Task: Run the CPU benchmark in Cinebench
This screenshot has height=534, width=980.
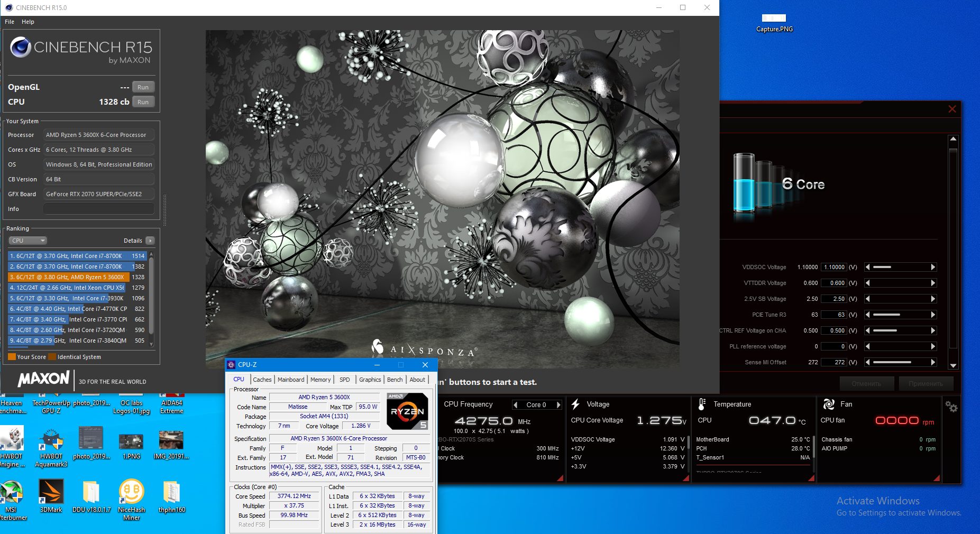Action: 143,102
